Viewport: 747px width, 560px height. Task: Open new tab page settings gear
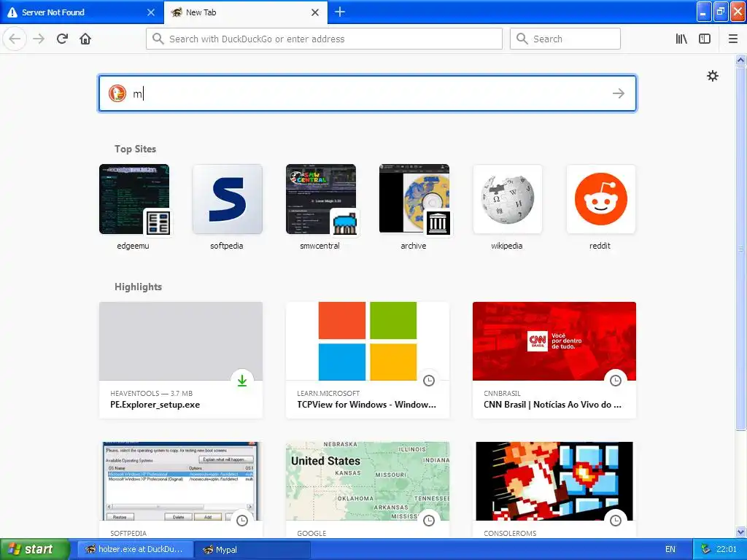pyautogui.click(x=712, y=76)
